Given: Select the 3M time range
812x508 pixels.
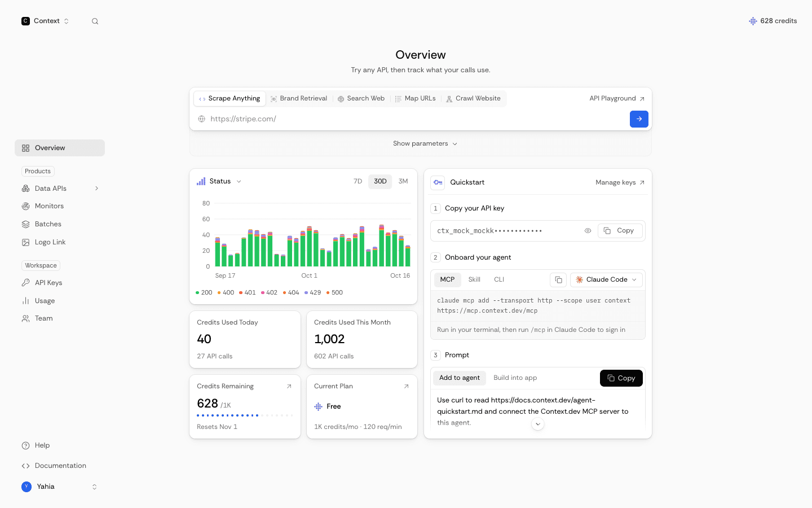Looking at the screenshot, I should pos(403,181).
